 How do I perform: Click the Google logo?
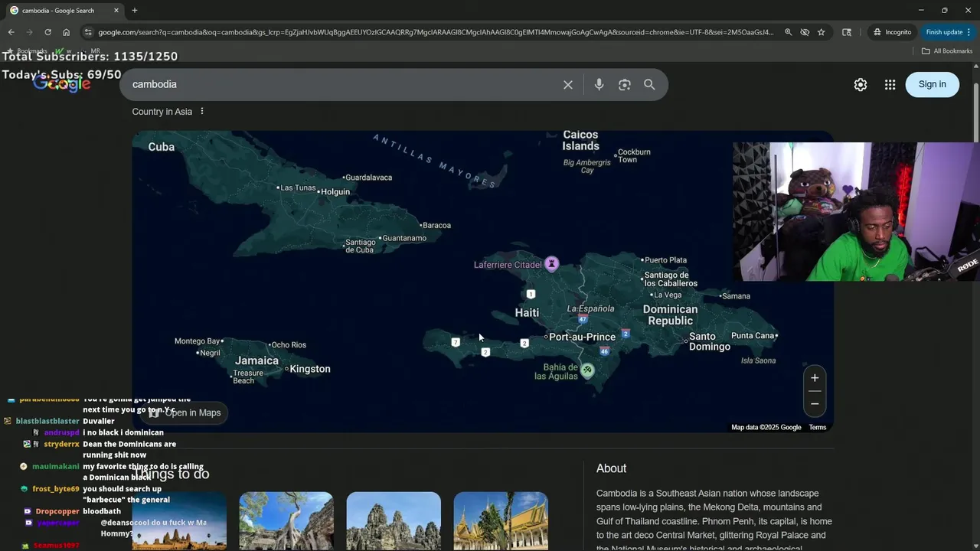(x=62, y=84)
